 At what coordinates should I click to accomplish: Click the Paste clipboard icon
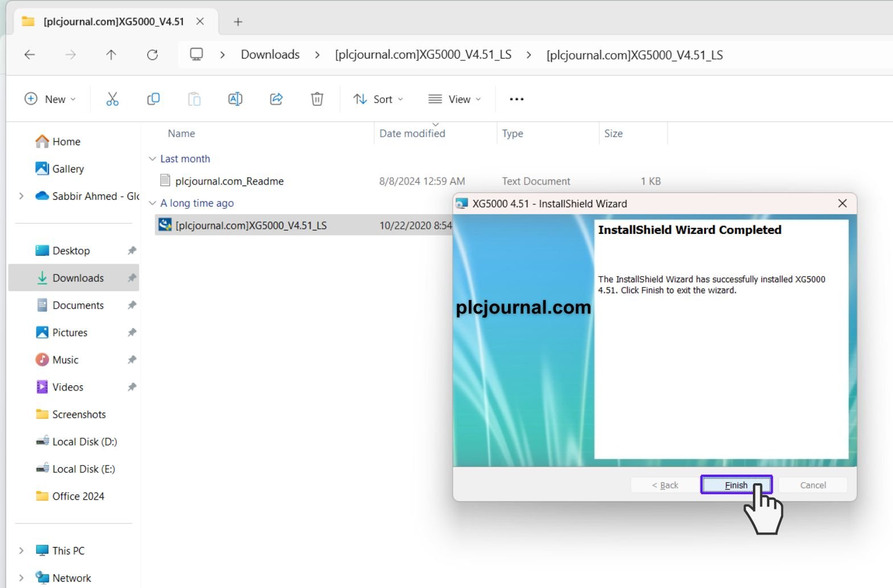(x=194, y=99)
